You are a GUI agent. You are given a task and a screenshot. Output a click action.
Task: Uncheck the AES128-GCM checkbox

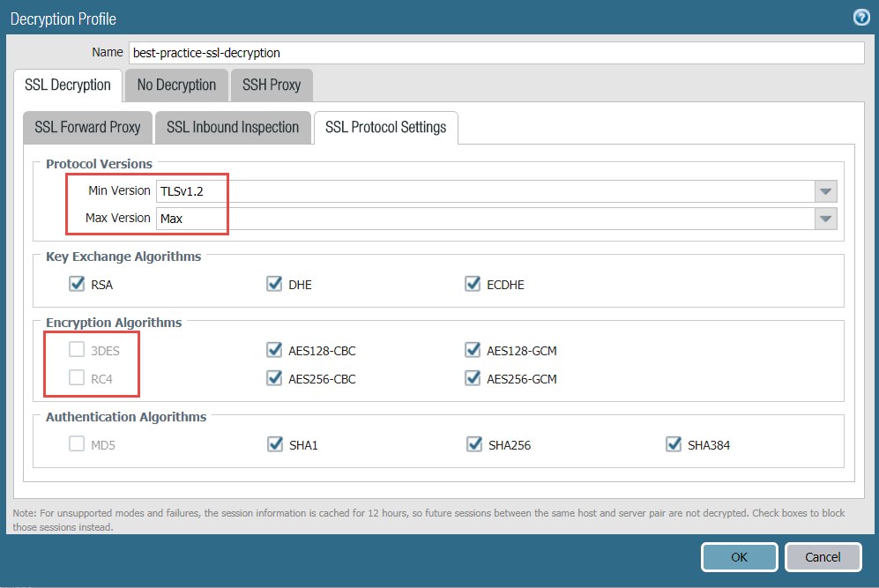(473, 351)
